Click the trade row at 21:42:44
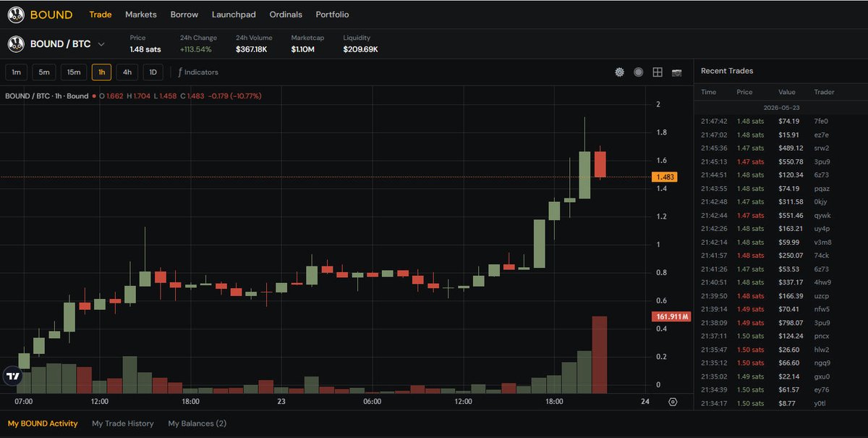 pyautogui.click(x=780, y=215)
